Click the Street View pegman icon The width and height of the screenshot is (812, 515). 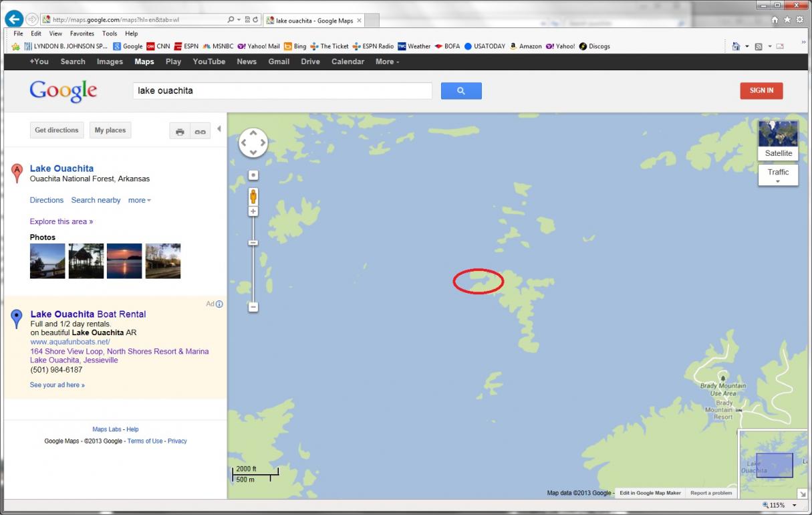253,197
